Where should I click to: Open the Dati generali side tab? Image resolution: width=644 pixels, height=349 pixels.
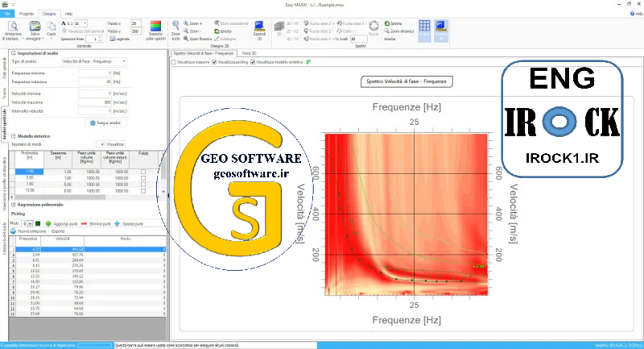point(4,69)
